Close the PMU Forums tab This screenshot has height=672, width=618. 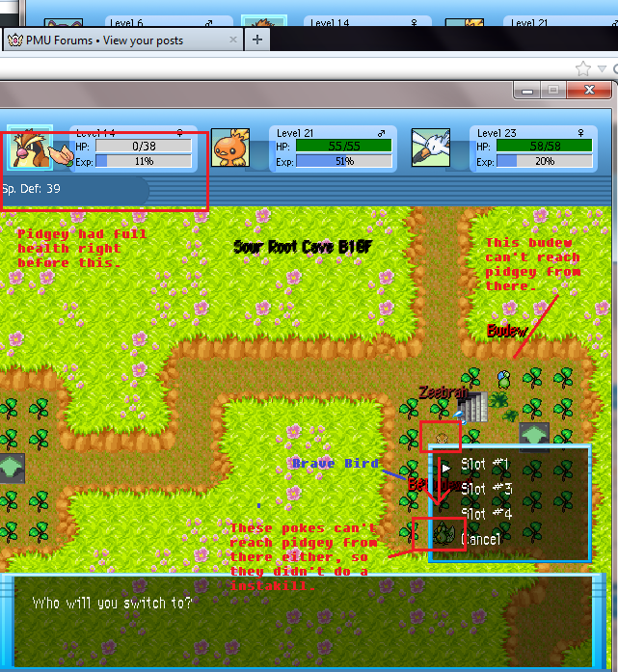pyautogui.click(x=233, y=40)
